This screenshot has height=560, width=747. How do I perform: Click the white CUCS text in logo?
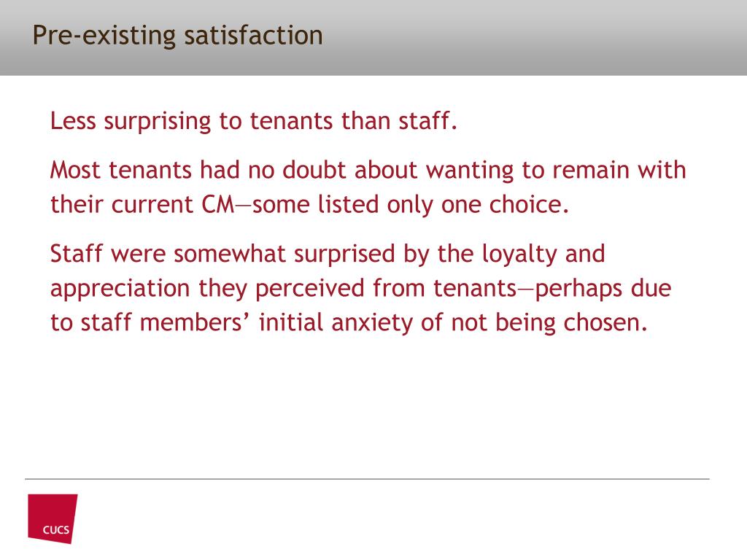point(55,530)
